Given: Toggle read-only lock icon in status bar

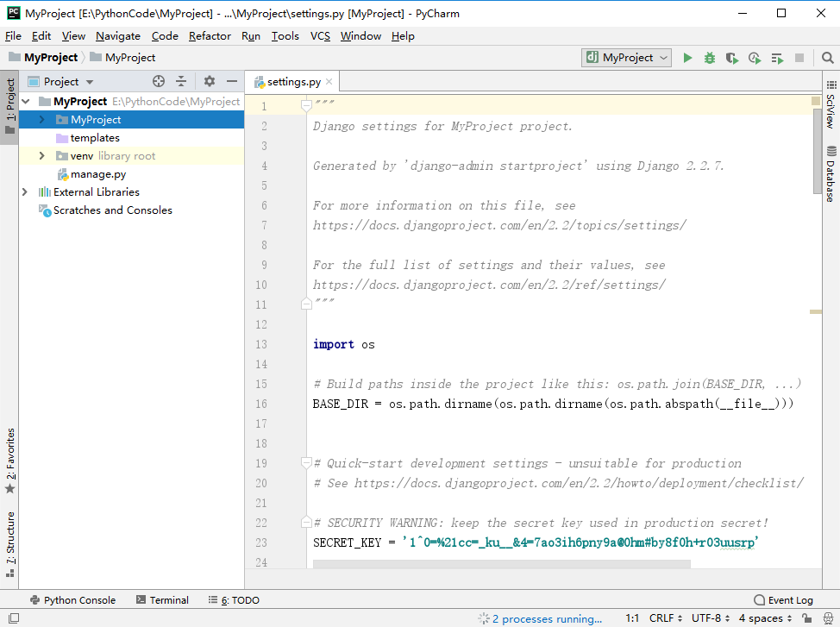Looking at the screenshot, I should click(806, 618).
